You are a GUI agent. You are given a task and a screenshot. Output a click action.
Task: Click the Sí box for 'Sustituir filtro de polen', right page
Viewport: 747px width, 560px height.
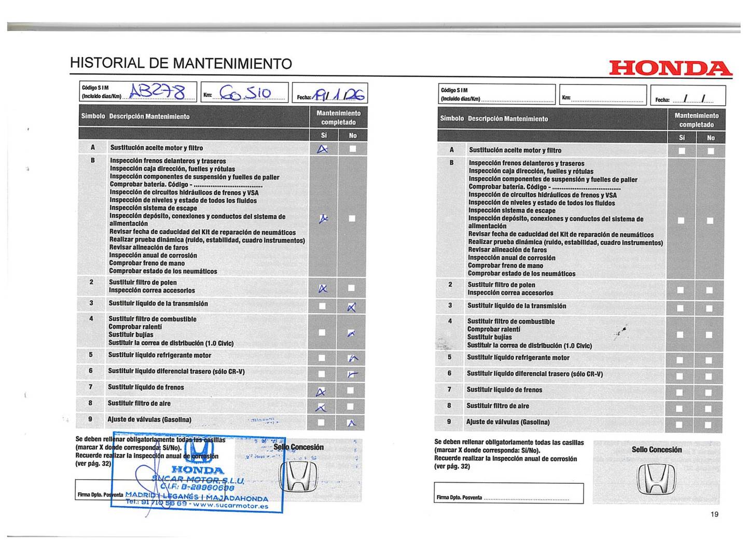pyautogui.click(x=681, y=290)
